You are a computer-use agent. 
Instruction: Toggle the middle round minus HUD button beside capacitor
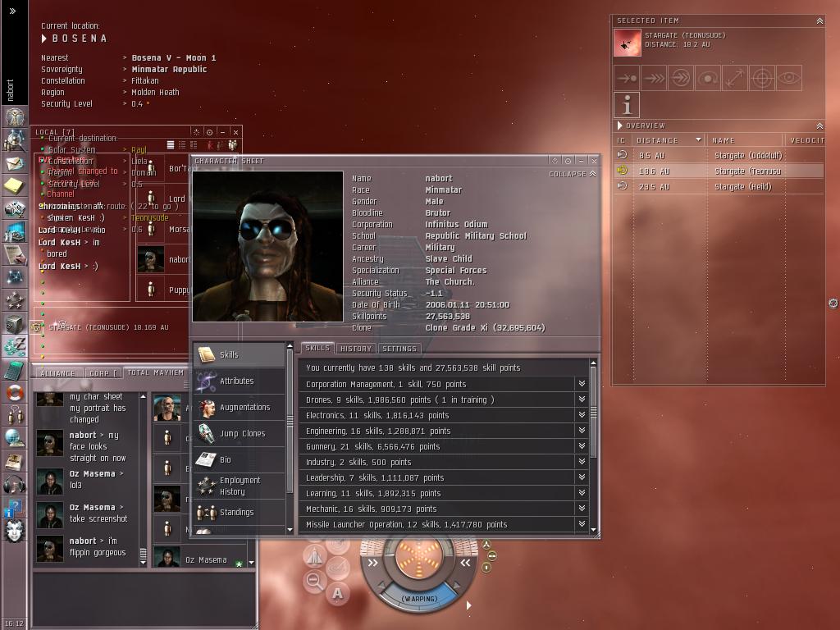point(492,556)
